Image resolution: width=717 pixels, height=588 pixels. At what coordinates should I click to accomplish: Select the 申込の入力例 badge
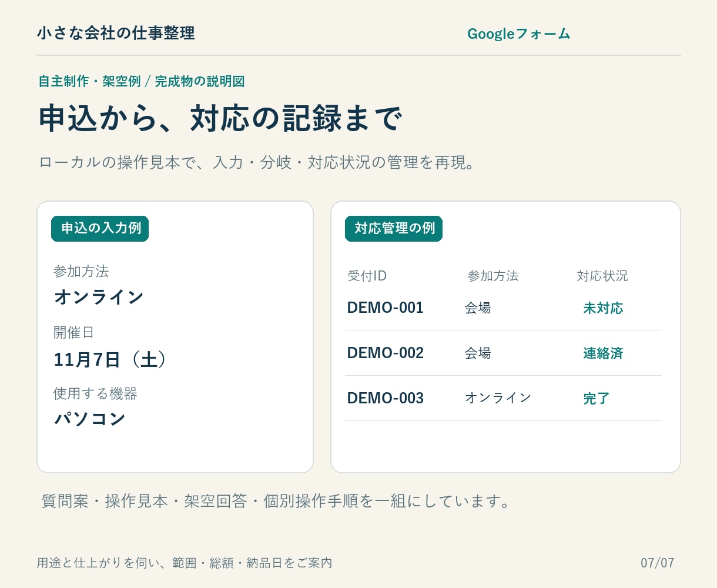pos(100,229)
